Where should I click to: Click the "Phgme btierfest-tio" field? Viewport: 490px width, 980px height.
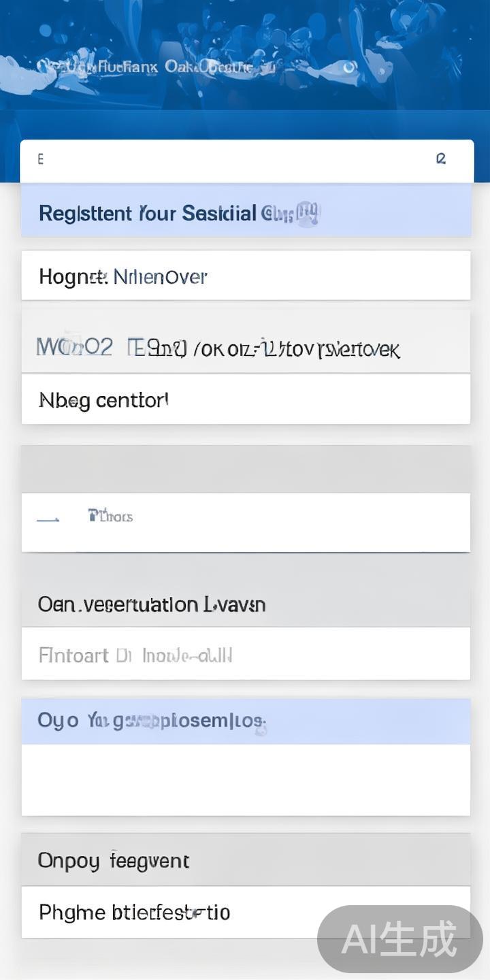(x=170, y=912)
